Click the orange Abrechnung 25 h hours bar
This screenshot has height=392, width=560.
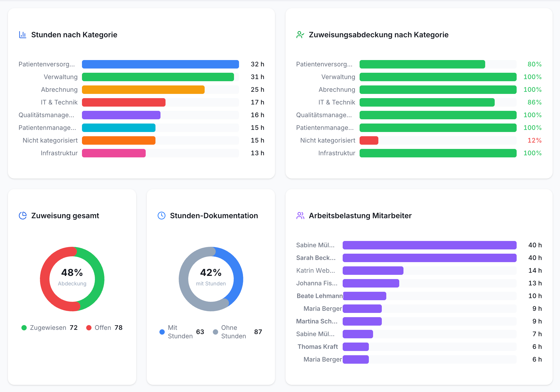pyautogui.click(x=143, y=90)
